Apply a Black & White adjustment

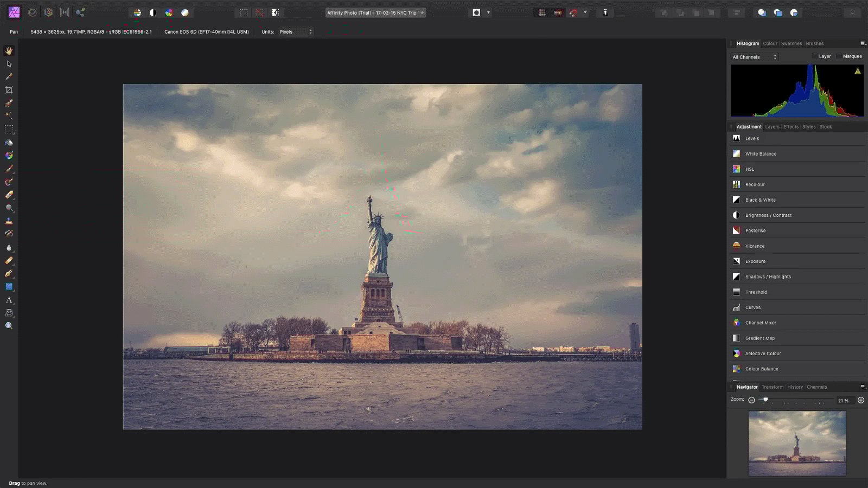[760, 200]
